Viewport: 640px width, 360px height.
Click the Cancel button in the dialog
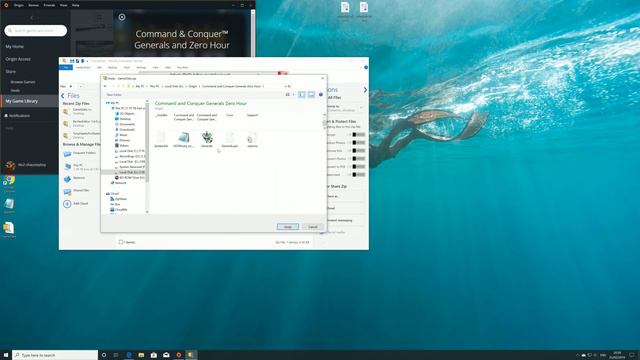tap(313, 227)
